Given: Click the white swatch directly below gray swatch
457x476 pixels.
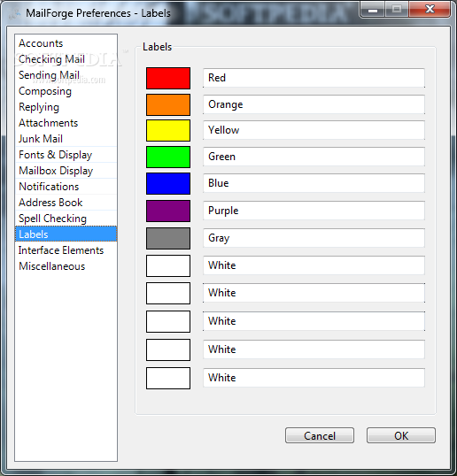Looking at the screenshot, I should point(168,266).
